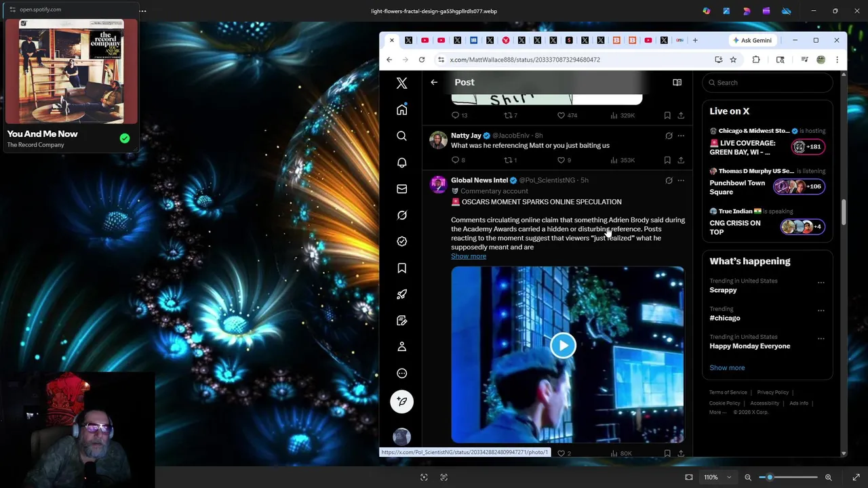Repost Natty Jay's post

click(x=508, y=160)
